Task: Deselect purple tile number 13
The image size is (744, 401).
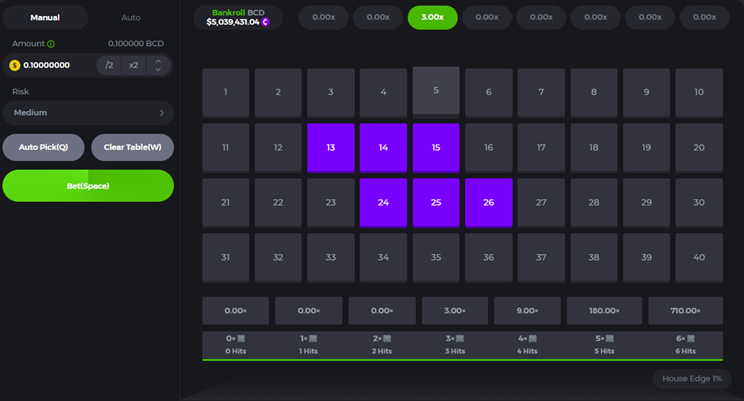Action: pyautogui.click(x=330, y=147)
